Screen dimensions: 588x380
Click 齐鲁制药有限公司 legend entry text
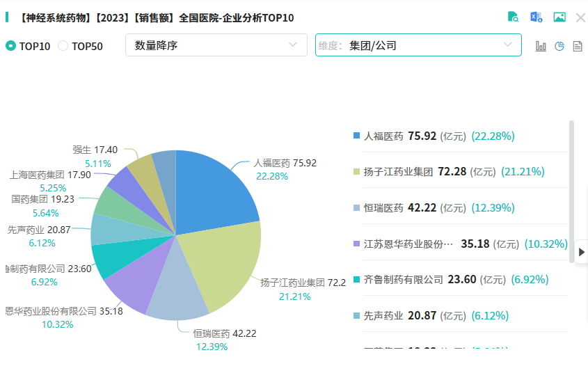point(403,280)
